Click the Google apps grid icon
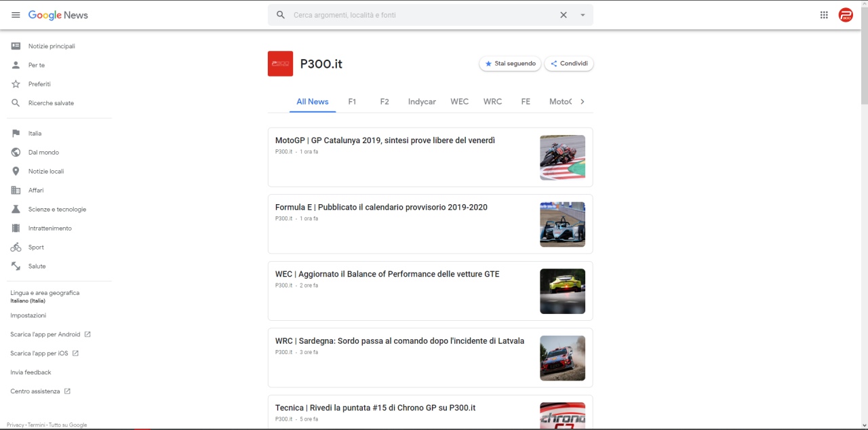Image resolution: width=868 pixels, height=430 pixels. click(x=824, y=15)
